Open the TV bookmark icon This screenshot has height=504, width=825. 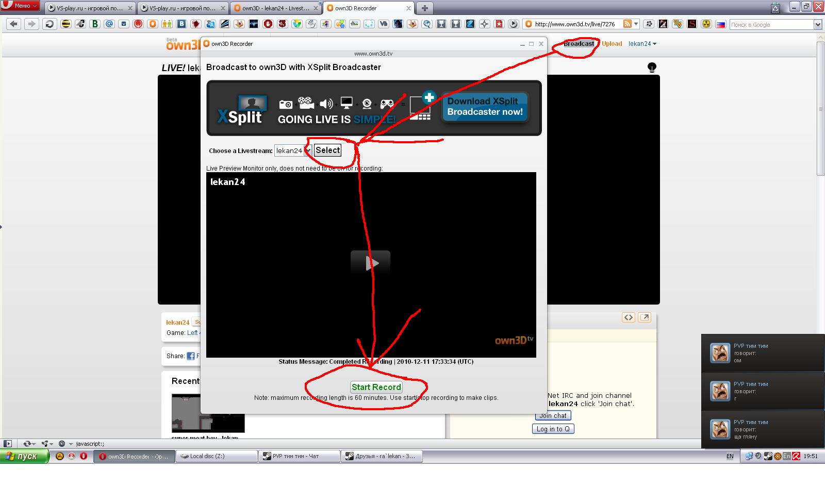pyautogui.click(x=678, y=24)
